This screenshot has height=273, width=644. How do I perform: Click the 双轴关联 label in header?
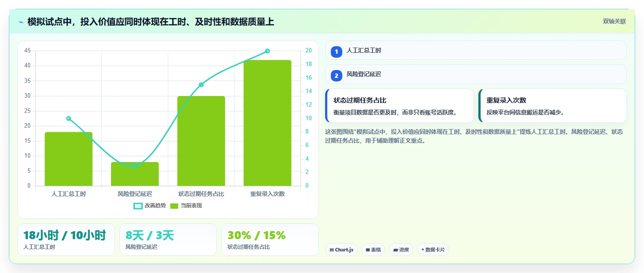coord(614,21)
